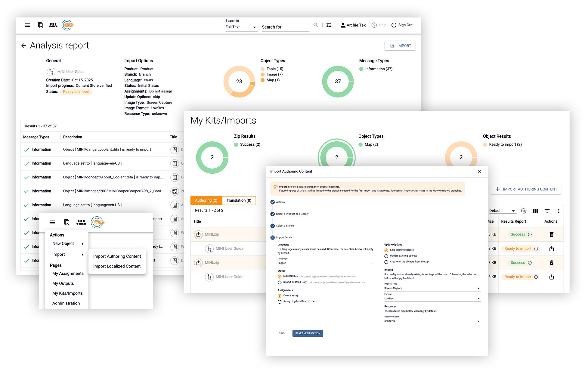Open advanced search filter settings icon

pos(329,25)
